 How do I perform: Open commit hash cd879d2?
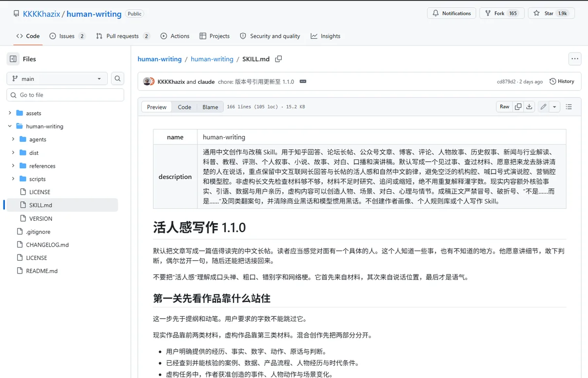(506, 82)
